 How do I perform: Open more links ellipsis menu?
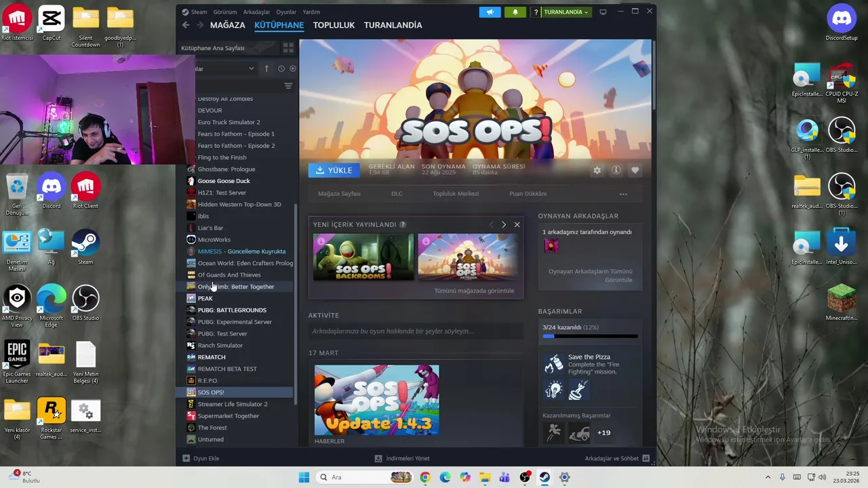tap(623, 194)
